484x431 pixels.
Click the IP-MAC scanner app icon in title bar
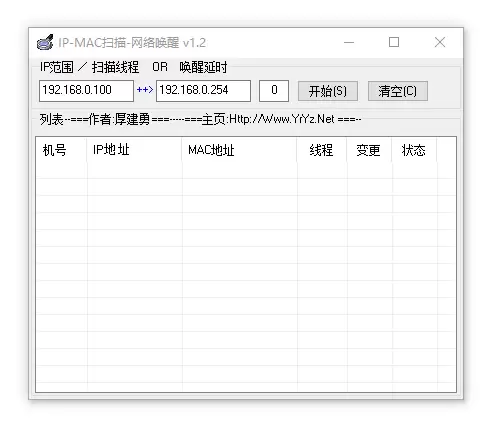45,42
